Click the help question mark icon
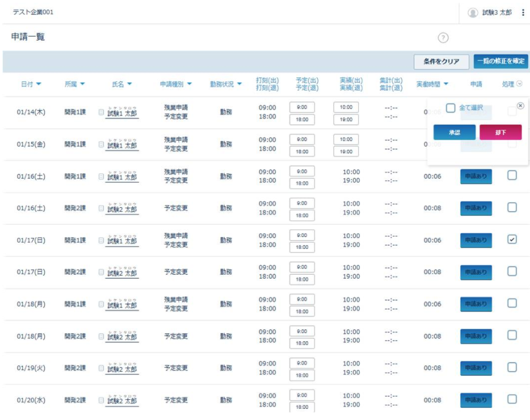This screenshot has width=530, height=420. click(443, 38)
